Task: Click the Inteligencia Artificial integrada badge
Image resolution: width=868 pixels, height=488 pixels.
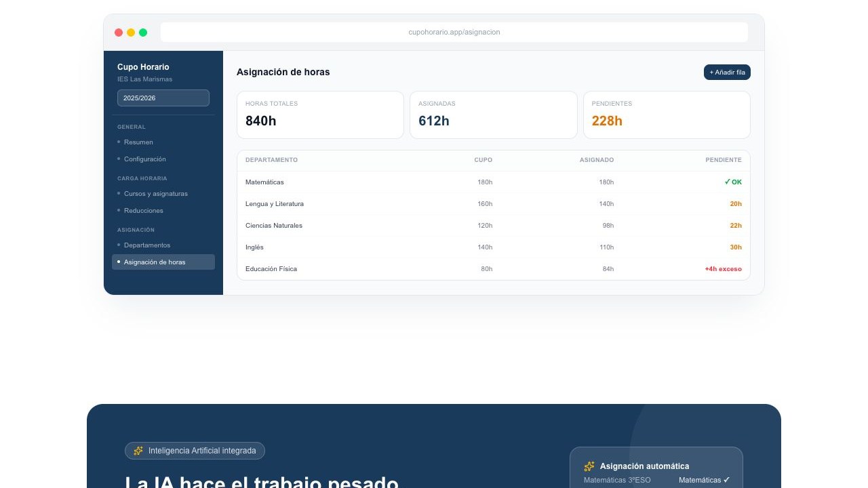Action: pos(195,450)
